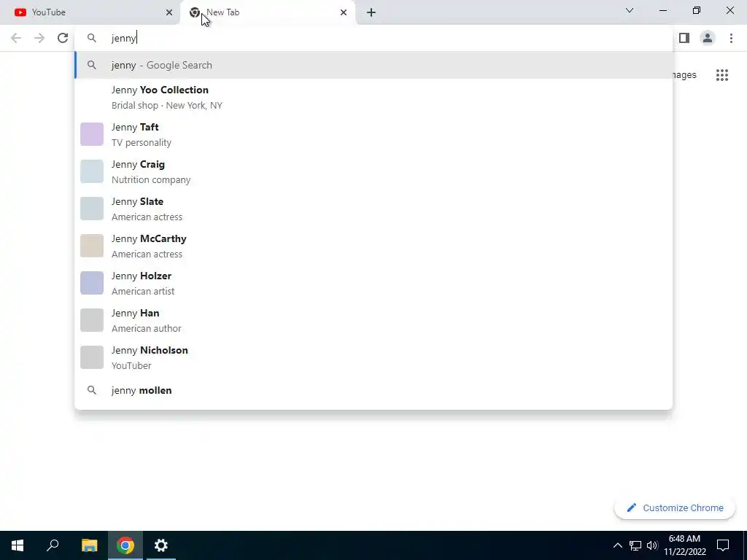Open Chrome's three-dot menu
The width and height of the screenshot is (747, 560).
click(731, 38)
